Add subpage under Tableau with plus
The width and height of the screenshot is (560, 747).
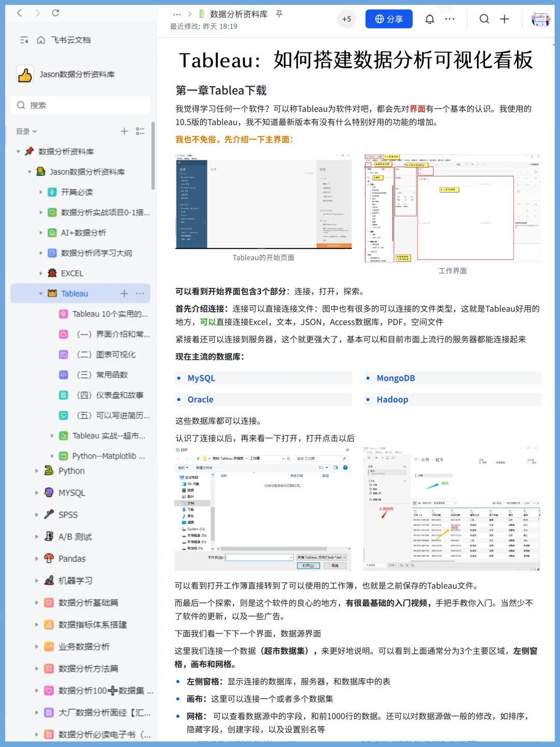click(124, 294)
